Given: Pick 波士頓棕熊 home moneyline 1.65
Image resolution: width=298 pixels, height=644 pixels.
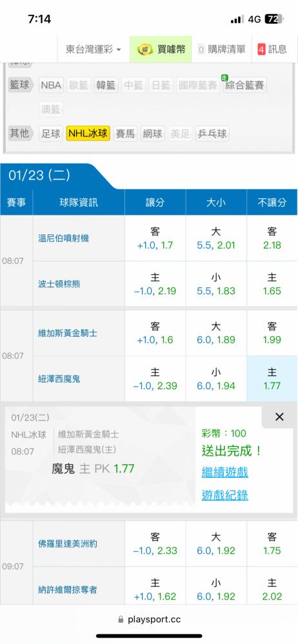Looking at the screenshot, I should [272, 284].
